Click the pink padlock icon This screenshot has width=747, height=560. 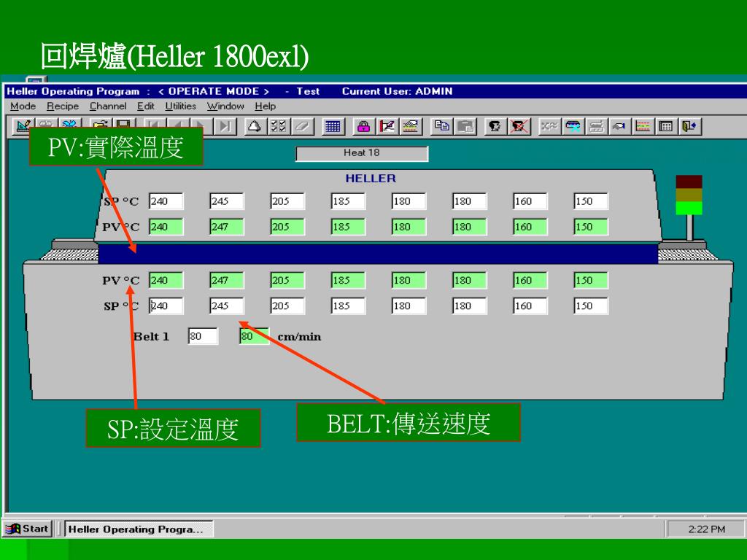pos(363,126)
